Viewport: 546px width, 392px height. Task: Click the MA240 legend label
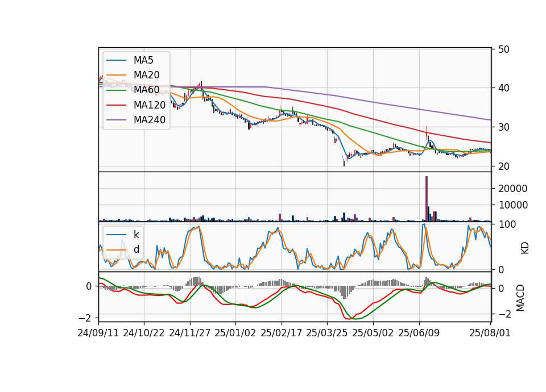(x=150, y=120)
